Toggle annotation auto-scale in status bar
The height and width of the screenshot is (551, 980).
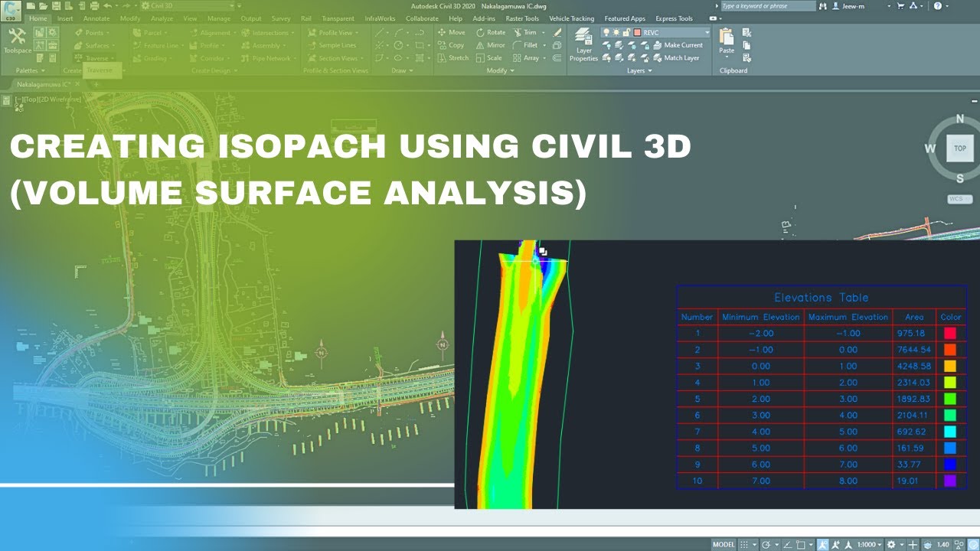coord(835,545)
